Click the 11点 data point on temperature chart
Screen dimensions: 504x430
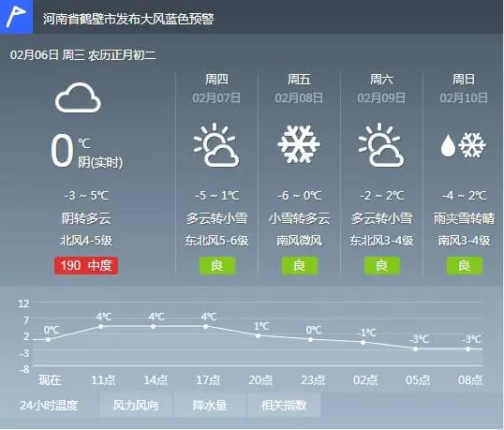[100, 326]
